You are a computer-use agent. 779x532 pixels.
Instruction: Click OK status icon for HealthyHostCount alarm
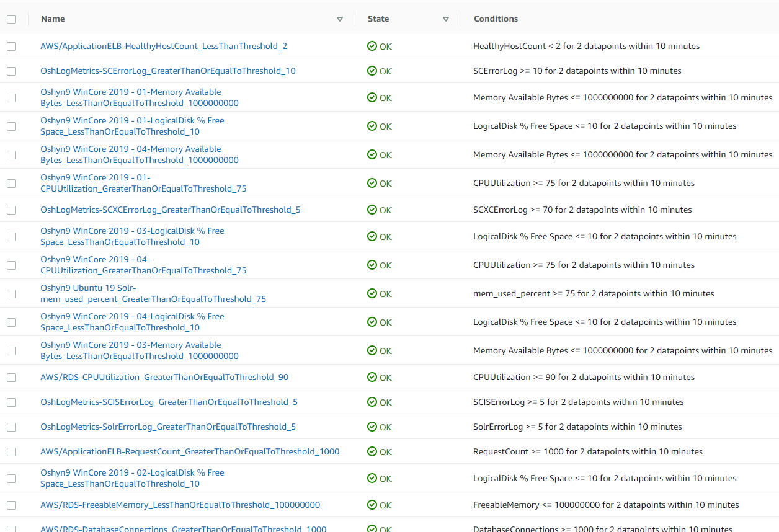pos(372,47)
